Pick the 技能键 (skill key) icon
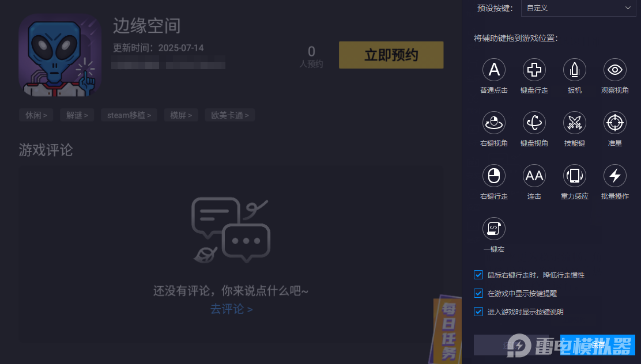The height and width of the screenshot is (364, 641). 574,123
